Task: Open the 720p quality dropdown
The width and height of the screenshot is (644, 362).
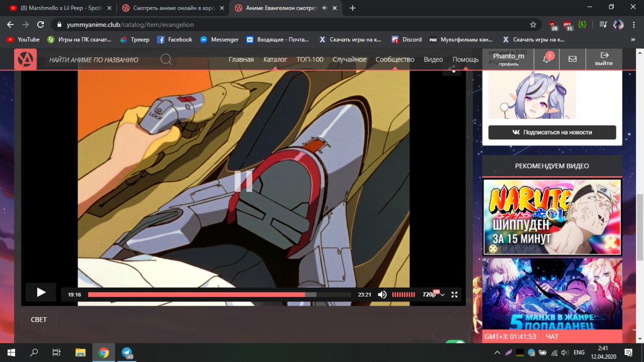Action: pos(433,295)
